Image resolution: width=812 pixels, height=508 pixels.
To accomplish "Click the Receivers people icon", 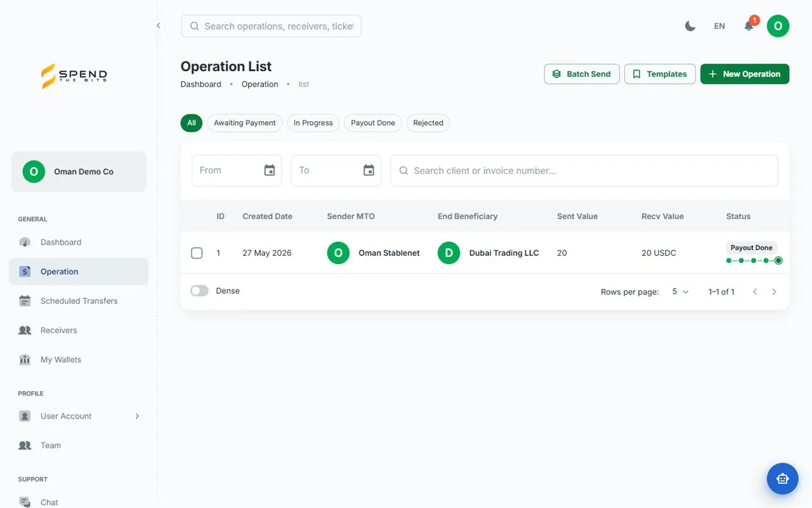I will click(25, 330).
